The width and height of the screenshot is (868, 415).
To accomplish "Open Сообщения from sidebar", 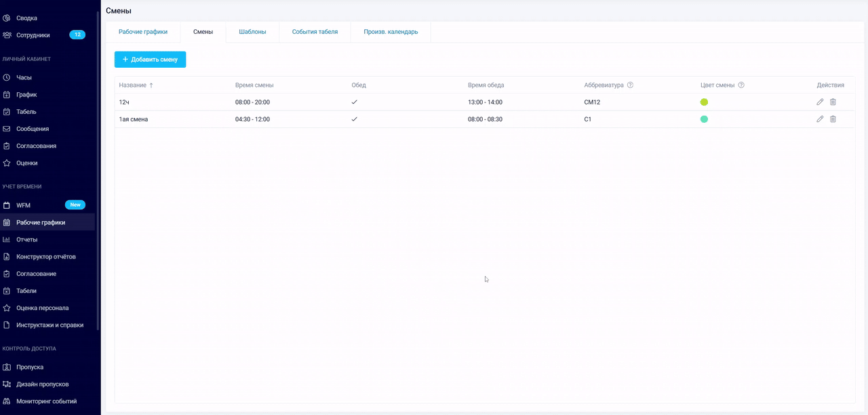I will click(x=32, y=129).
